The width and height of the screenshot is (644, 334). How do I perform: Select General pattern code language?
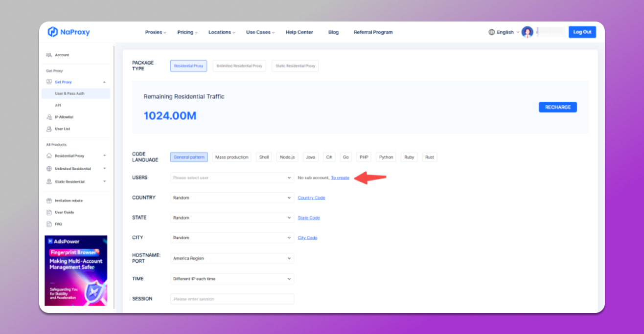189,157
